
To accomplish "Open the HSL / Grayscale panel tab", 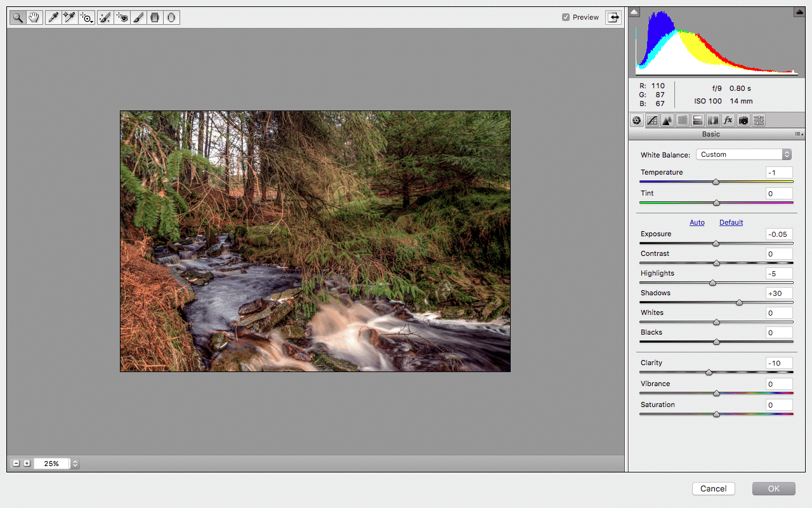I will click(x=683, y=120).
